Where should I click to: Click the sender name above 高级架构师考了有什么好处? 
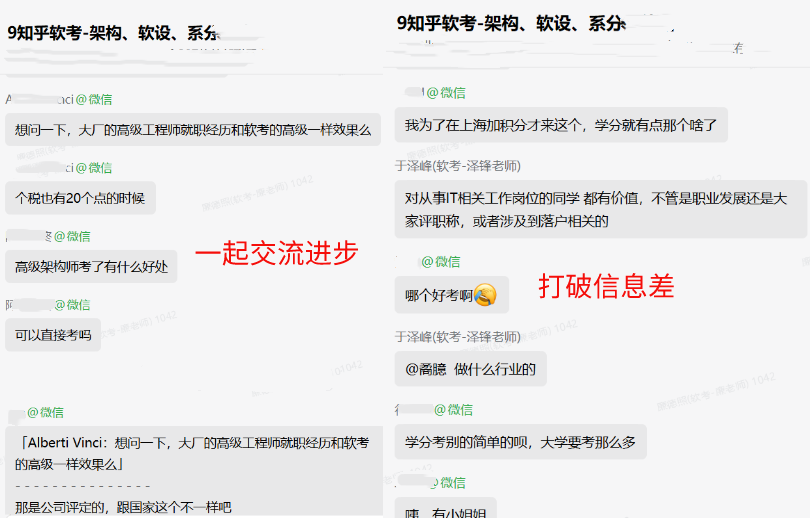click(x=49, y=236)
